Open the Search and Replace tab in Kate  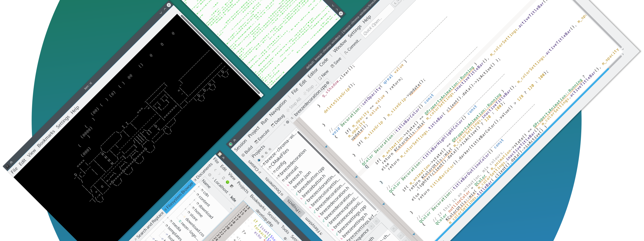coord(149,226)
